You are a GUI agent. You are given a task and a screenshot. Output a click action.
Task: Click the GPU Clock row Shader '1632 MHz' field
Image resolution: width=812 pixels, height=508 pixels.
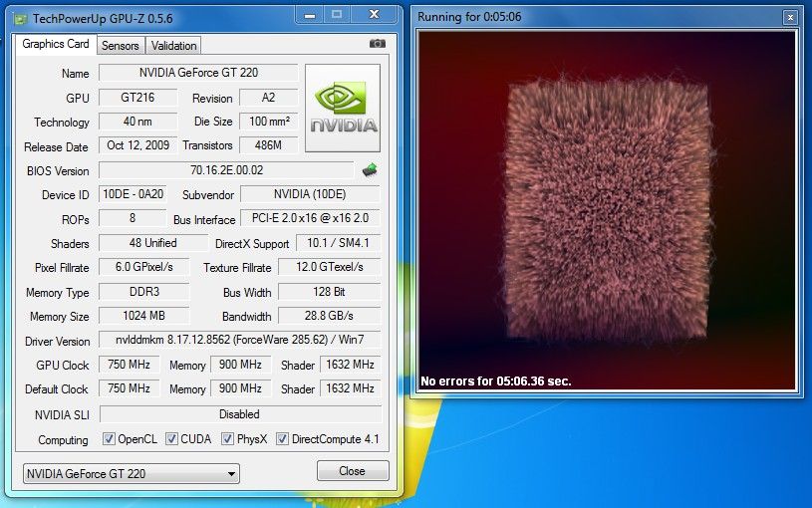point(350,365)
